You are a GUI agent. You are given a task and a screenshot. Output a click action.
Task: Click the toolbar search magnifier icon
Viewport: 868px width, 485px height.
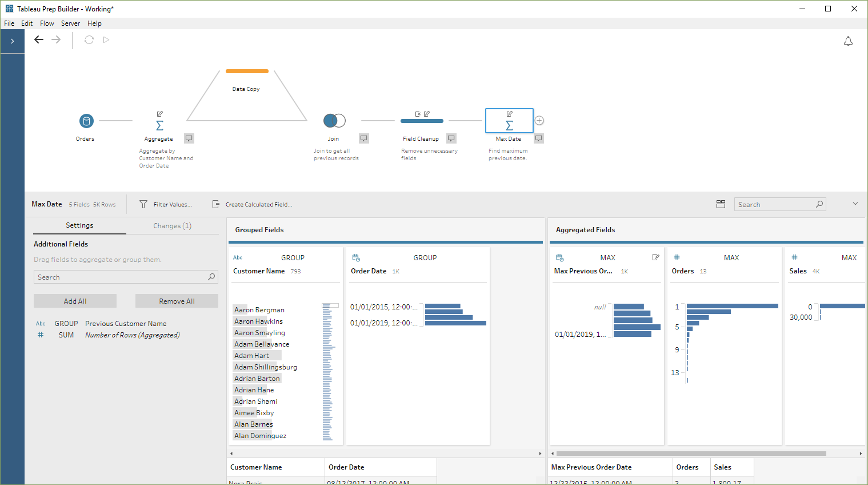[x=819, y=204]
